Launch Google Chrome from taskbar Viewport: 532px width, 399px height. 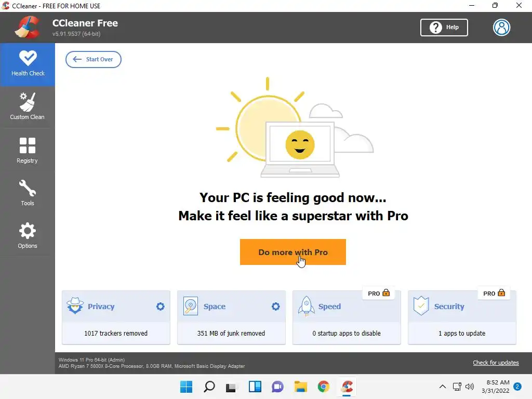pyautogui.click(x=323, y=387)
